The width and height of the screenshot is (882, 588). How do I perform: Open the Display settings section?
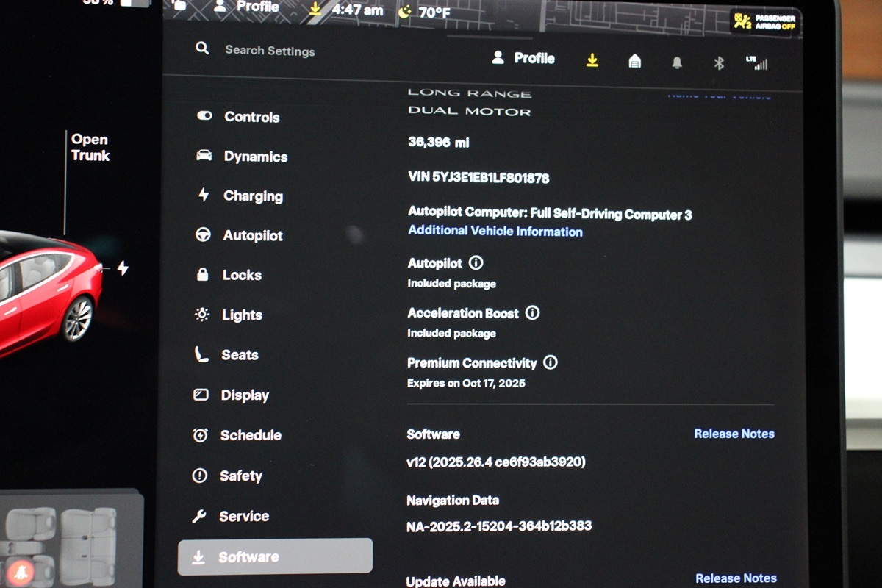tap(245, 395)
